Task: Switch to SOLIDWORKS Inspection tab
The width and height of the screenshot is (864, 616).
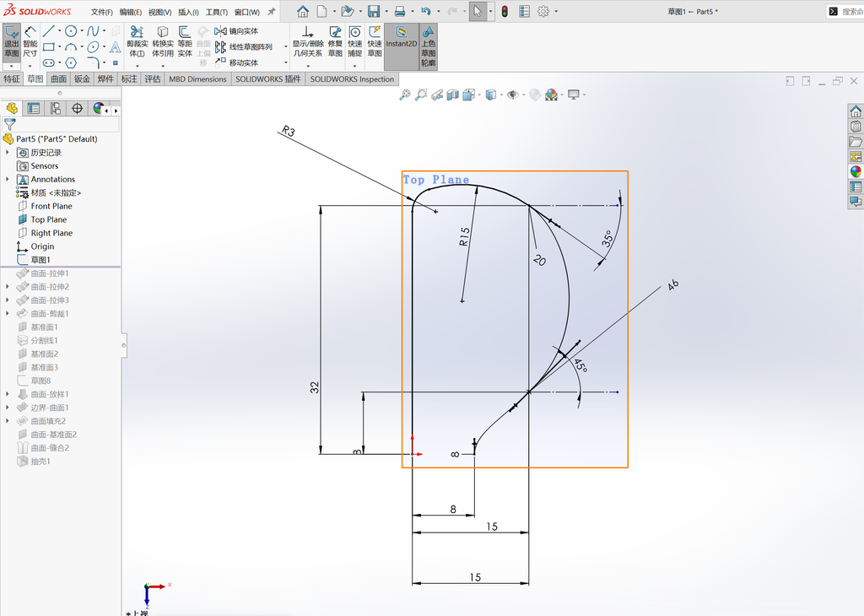Action: (x=352, y=78)
